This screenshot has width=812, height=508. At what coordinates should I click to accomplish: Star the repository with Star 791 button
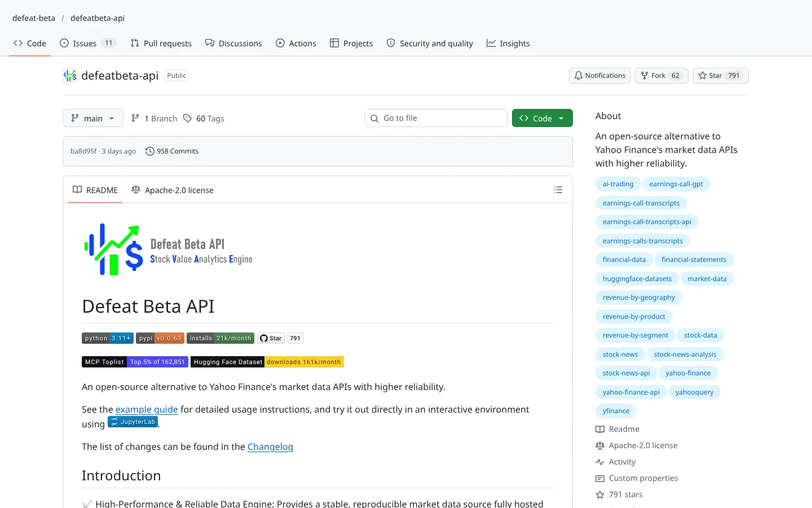coord(721,76)
